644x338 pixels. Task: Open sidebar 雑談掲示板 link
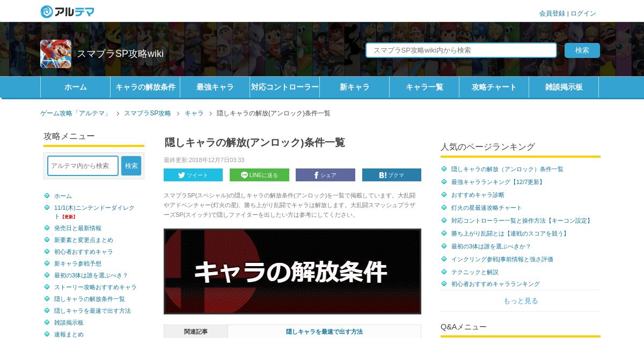click(69, 322)
